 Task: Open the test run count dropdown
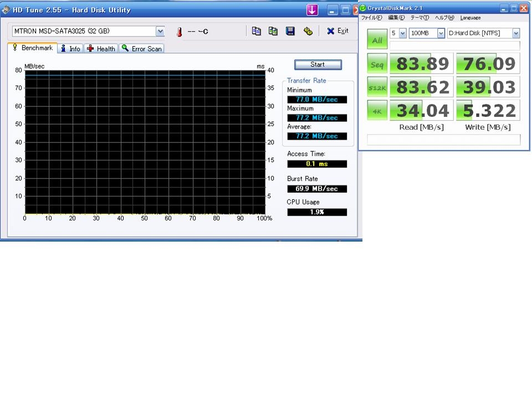tap(402, 33)
